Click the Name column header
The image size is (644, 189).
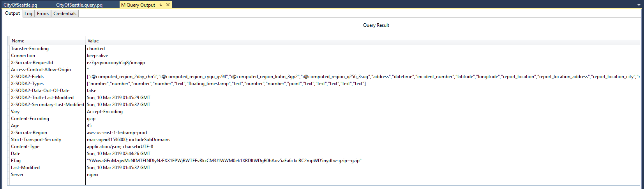click(48, 41)
